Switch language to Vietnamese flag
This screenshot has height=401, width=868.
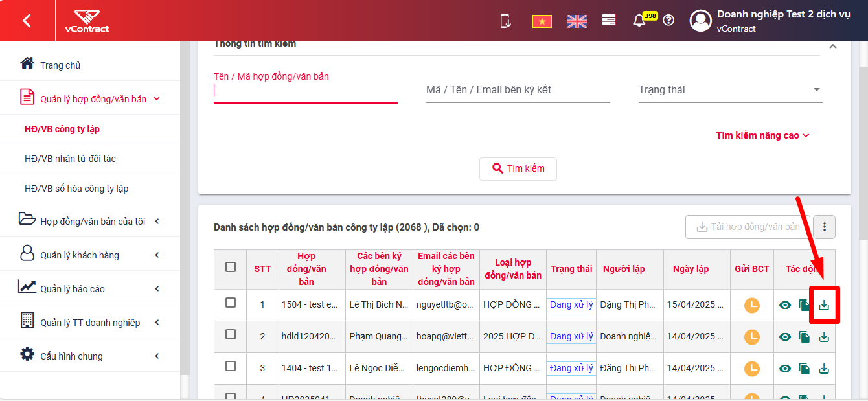coord(542,21)
